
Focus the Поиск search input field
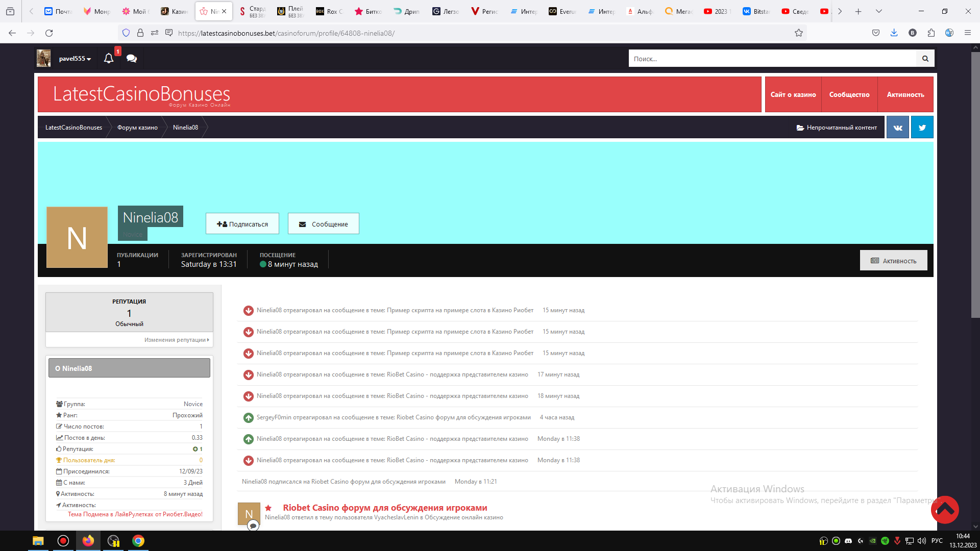click(772, 59)
